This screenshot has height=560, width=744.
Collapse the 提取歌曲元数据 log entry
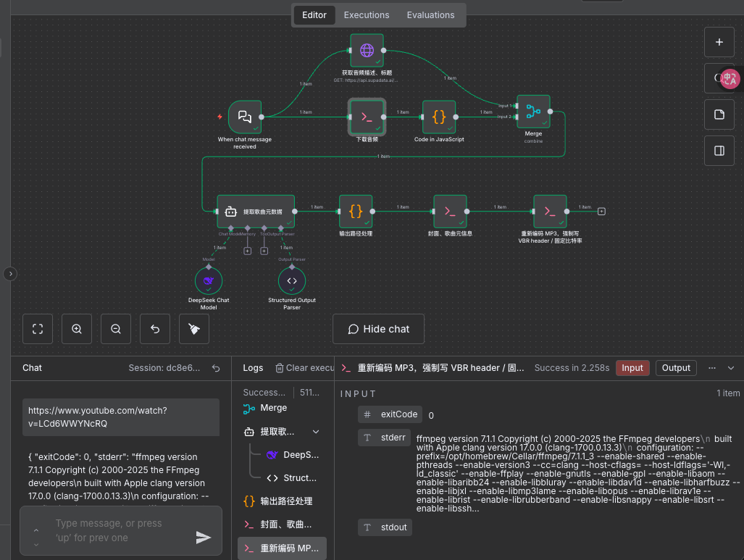pos(316,432)
